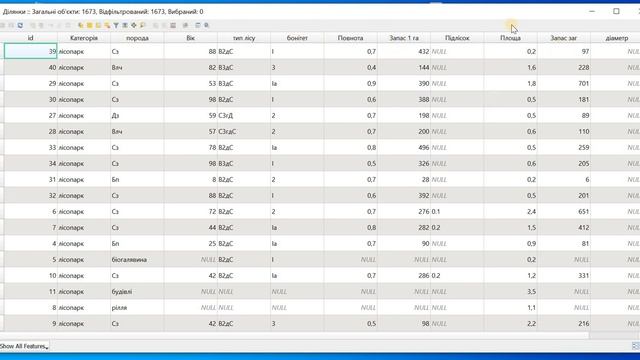This screenshot has width=640, height=360.
Task: Click the Запас 1 га value 432
Action: coord(404,51)
